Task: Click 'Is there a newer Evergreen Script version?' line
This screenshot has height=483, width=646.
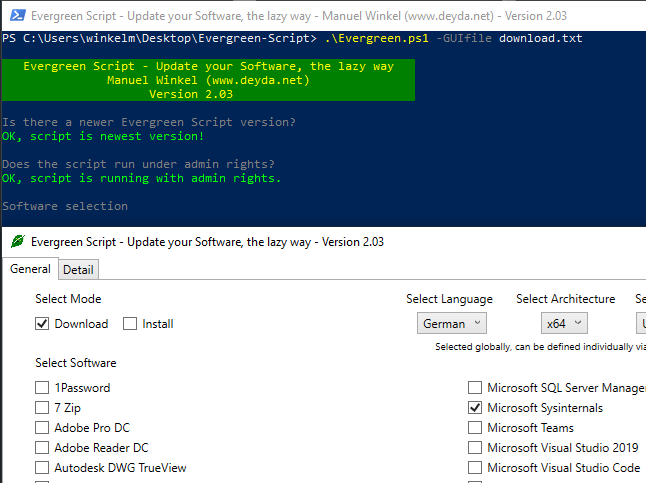Action: point(149,122)
